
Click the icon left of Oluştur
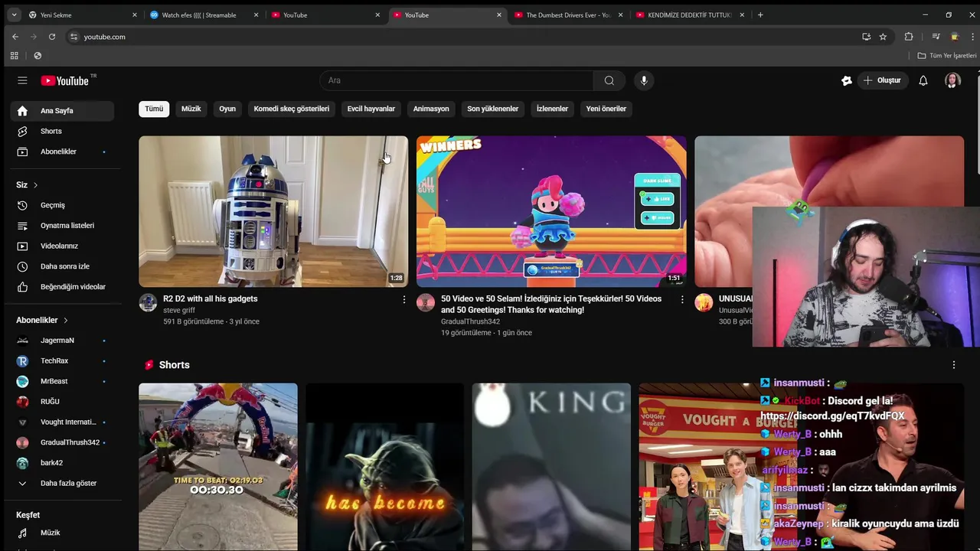847,80
